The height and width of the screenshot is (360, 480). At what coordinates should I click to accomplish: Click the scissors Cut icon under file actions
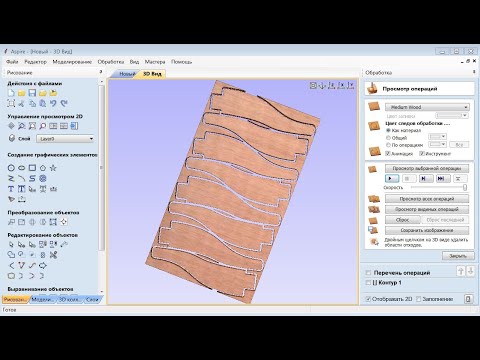pos(22,104)
